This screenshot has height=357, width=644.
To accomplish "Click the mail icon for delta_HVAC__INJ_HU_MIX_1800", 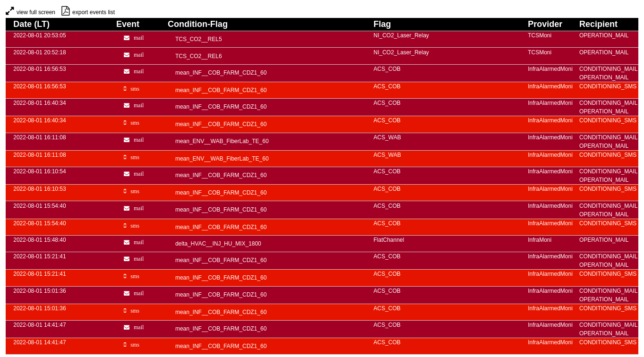I will pos(127,242).
